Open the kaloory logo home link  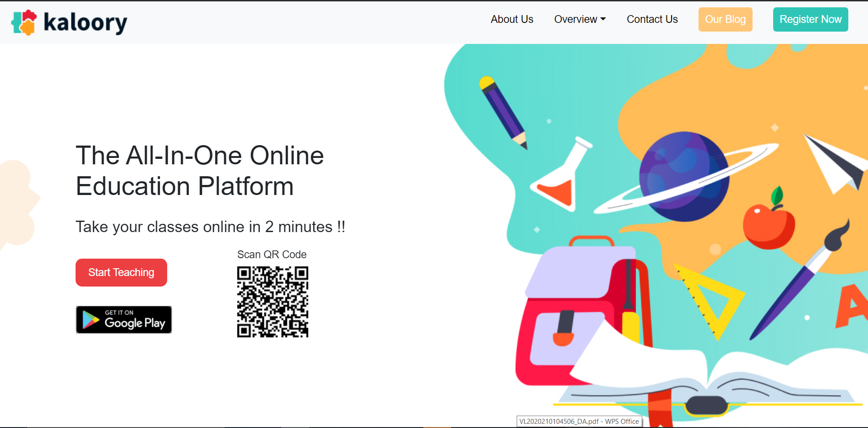coord(69,22)
